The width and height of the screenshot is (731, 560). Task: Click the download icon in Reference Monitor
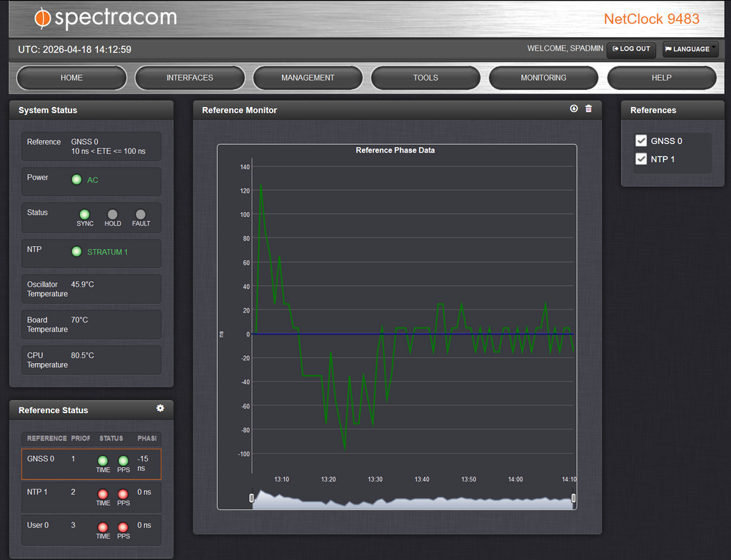(574, 109)
